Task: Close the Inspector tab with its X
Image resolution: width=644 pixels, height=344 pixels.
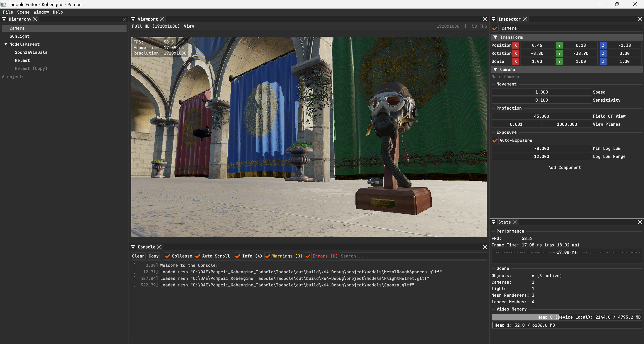Action: click(525, 19)
